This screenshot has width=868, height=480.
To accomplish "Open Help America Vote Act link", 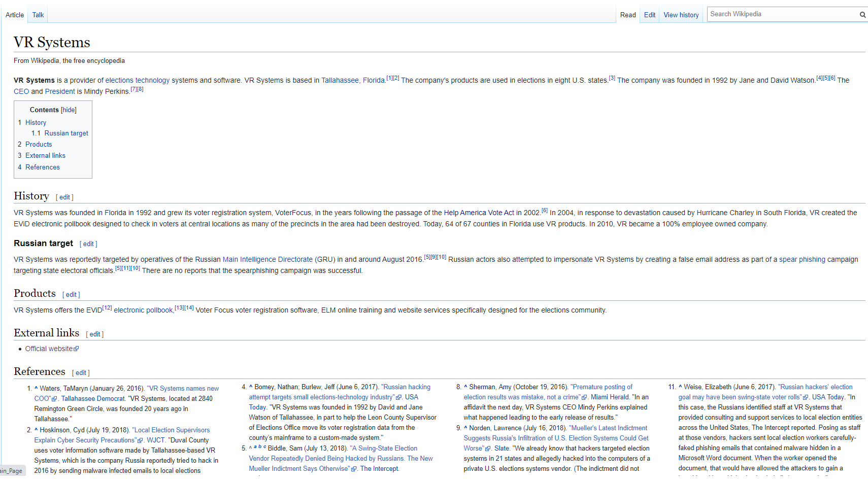I will pyautogui.click(x=479, y=213).
